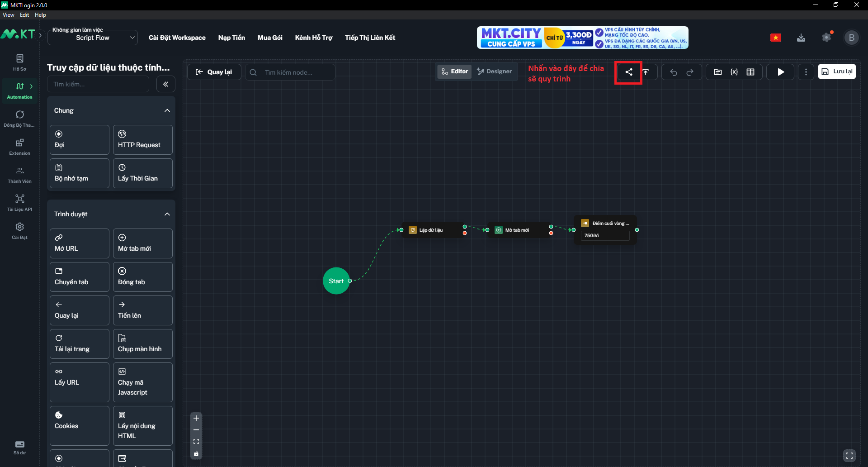Click the Lưu lại button
Viewport: 868px width, 467px height.
tap(837, 71)
